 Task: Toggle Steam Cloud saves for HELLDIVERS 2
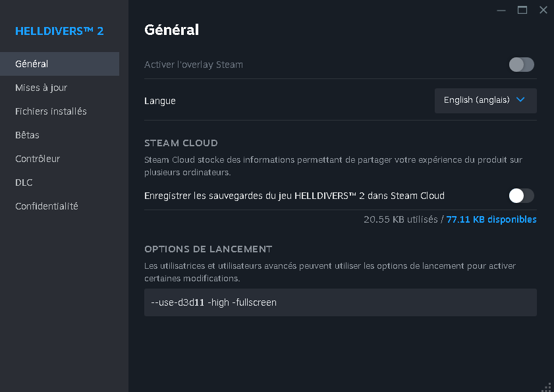[521, 196]
